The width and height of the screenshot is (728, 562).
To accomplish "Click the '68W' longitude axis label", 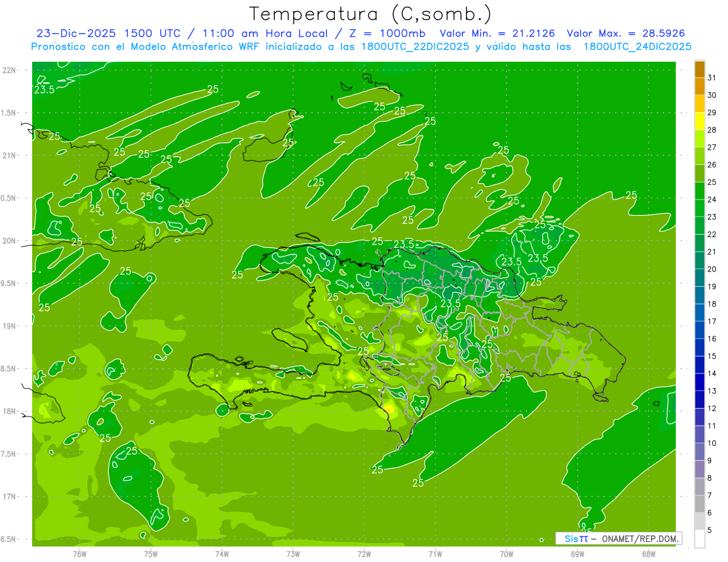I will (x=649, y=554).
